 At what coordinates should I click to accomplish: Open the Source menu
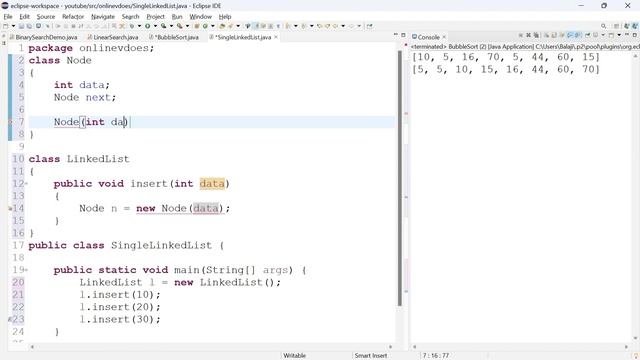(46, 17)
